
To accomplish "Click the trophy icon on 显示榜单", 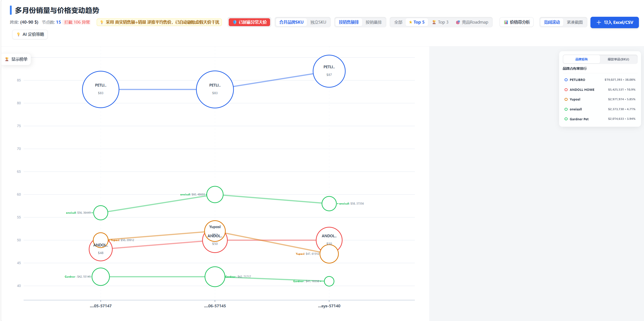I will 7,59.
